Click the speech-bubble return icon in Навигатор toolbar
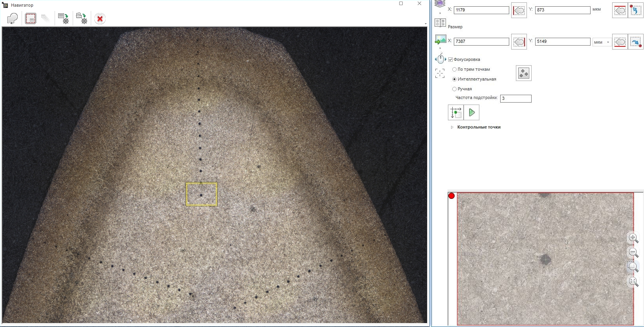This screenshot has height=327, width=644. 13,18
